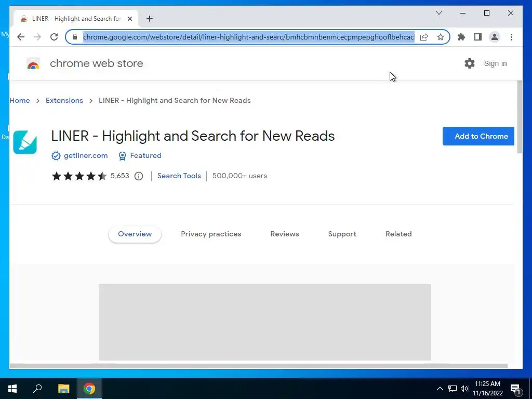Image resolution: width=532 pixels, height=399 pixels.
Task: Switch to the Privacy practices tab
Action: coord(211,234)
